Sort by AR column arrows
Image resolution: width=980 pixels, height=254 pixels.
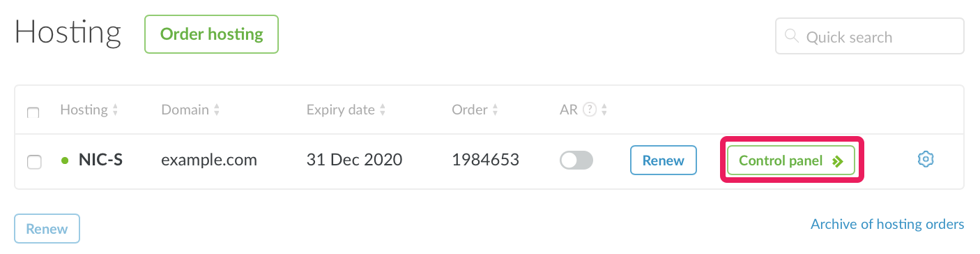[x=604, y=110]
